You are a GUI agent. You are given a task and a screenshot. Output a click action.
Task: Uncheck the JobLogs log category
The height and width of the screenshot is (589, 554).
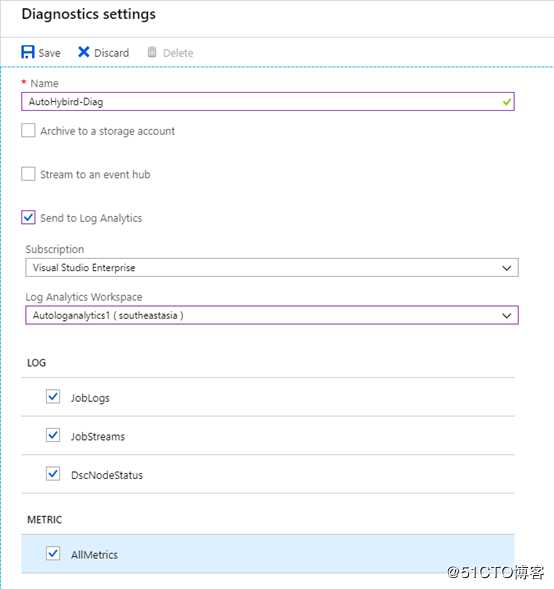click(x=53, y=396)
